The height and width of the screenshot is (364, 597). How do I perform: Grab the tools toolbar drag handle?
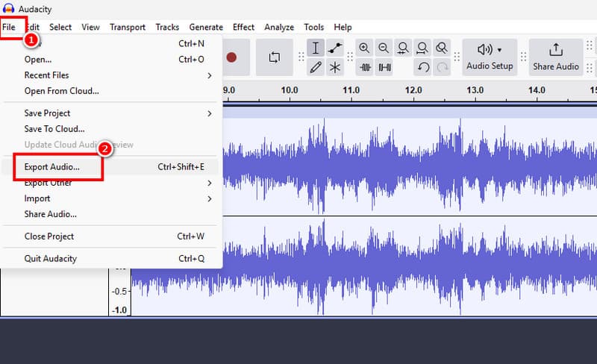[x=301, y=57]
